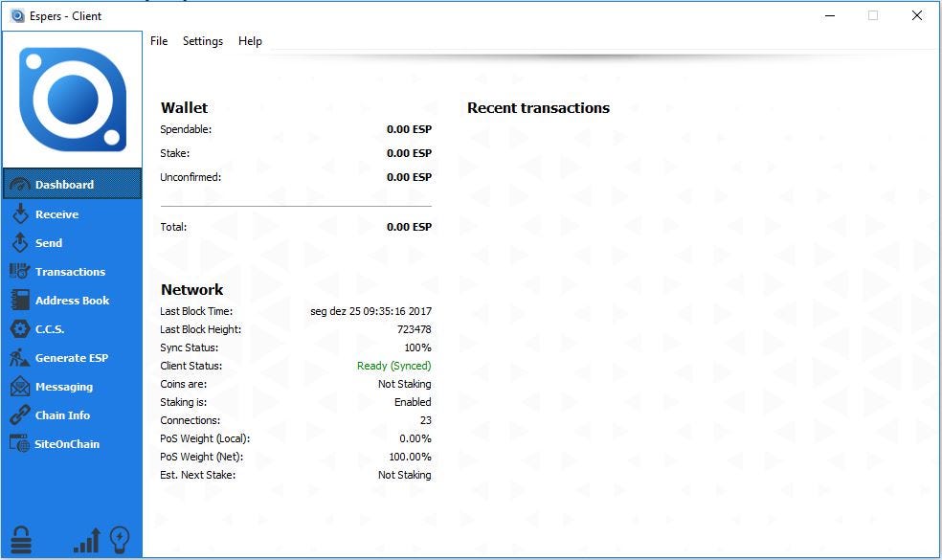The width and height of the screenshot is (942, 560).
Task: Click the Est. Next Stake label
Action: point(197,475)
